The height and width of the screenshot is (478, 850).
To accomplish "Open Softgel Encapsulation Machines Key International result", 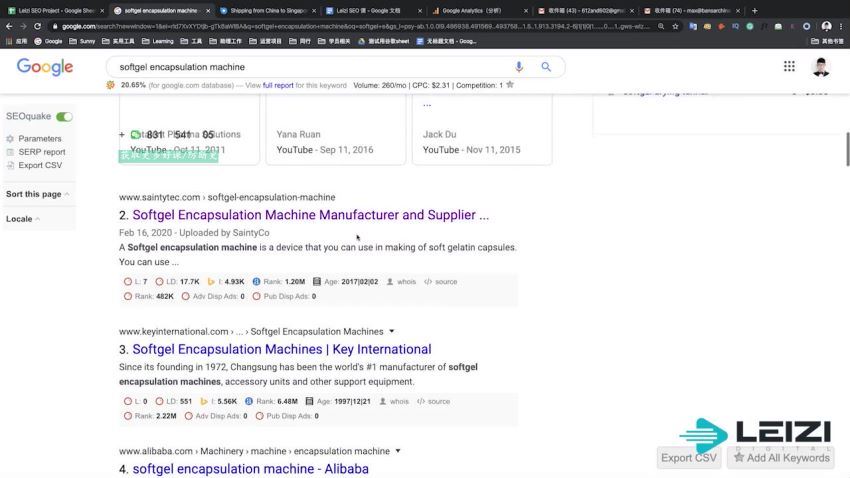I will (x=282, y=350).
